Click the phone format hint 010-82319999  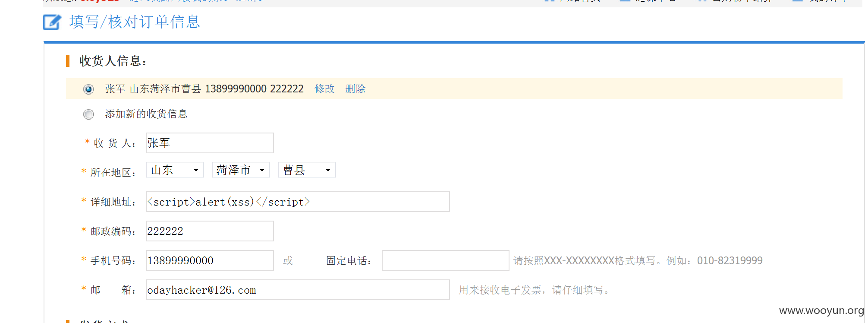tap(730, 261)
